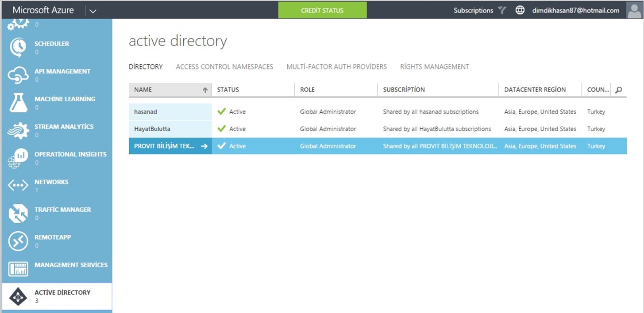
Task: Click the search magnifier in table header
Action: point(618,90)
